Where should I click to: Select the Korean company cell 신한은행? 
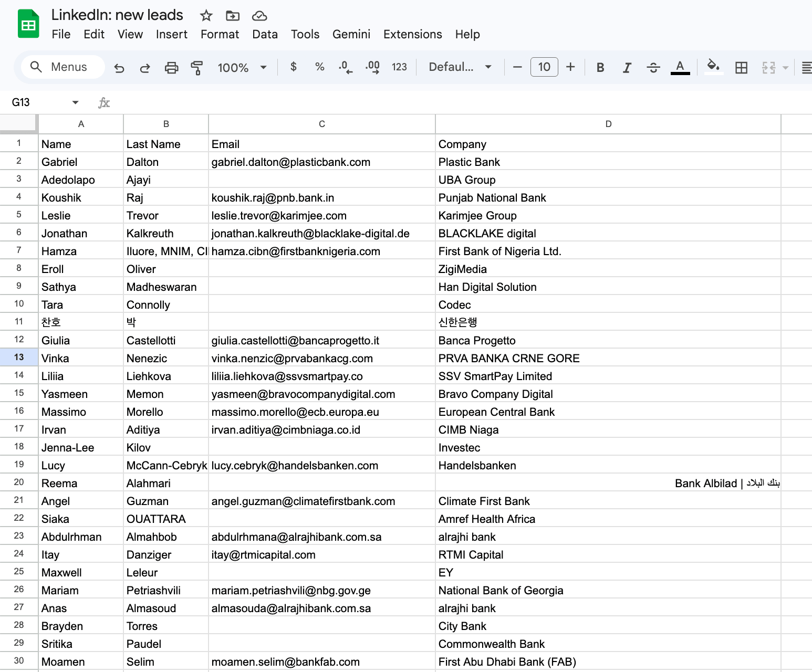coord(608,322)
